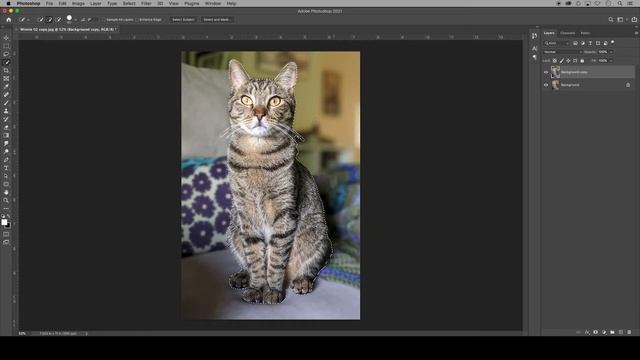Delete layer using the trash icon
640x360 pixels.
point(629,332)
